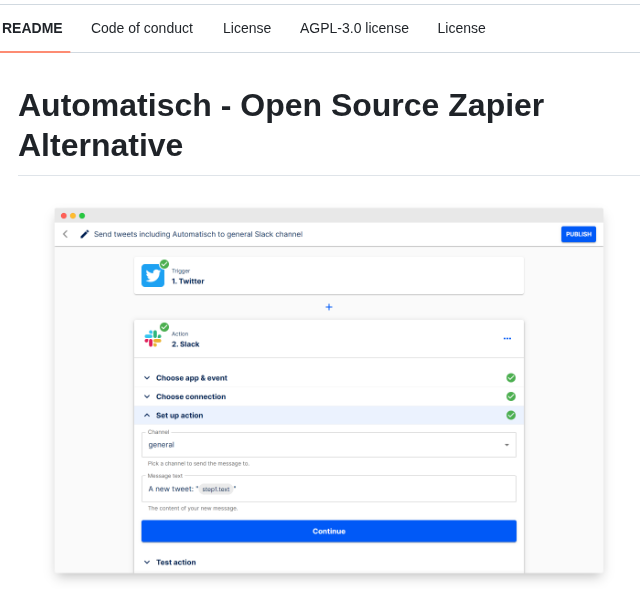Expand Choose connection section
The image size is (640, 600).
[x=329, y=396]
